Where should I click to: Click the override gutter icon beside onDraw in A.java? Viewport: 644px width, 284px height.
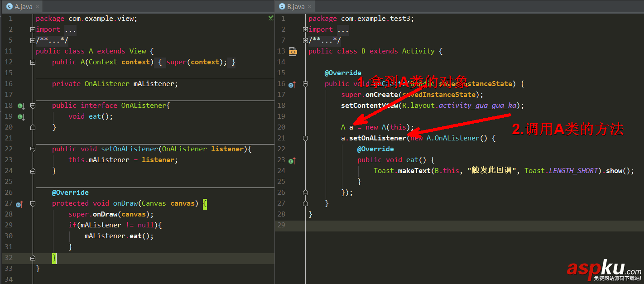19,204
